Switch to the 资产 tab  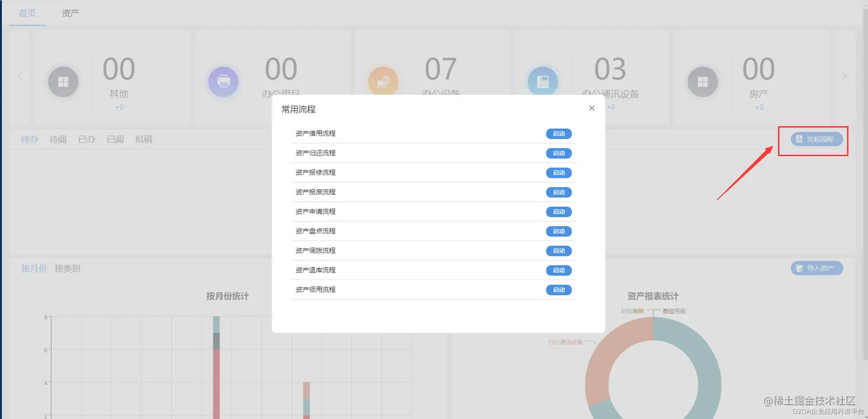tap(71, 13)
